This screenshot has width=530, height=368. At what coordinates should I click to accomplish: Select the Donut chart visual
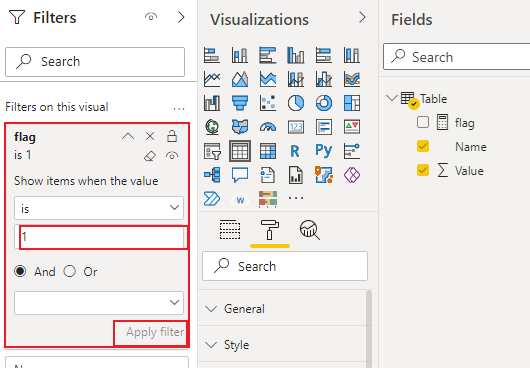(x=323, y=103)
